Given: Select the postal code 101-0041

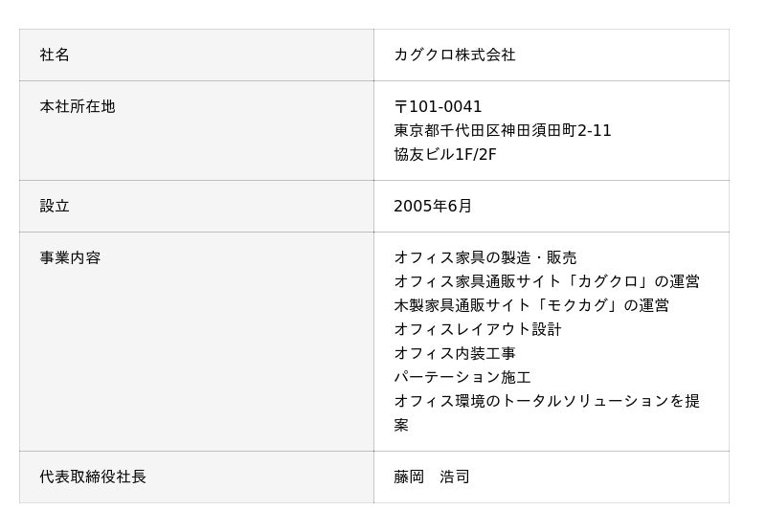Looking at the screenshot, I should tap(445, 107).
